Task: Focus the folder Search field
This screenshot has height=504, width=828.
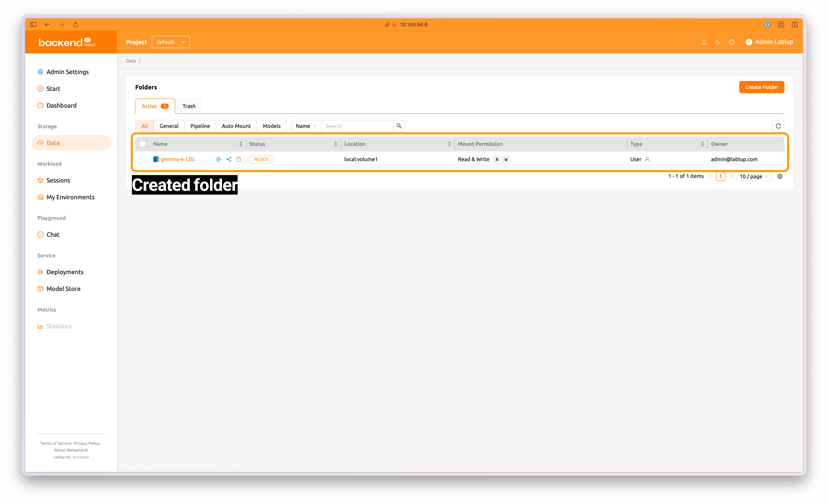Action: pyautogui.click(x=357, y=126)
